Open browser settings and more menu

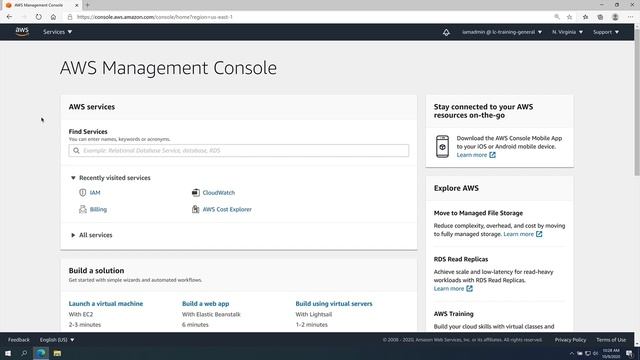coord(631,17)
